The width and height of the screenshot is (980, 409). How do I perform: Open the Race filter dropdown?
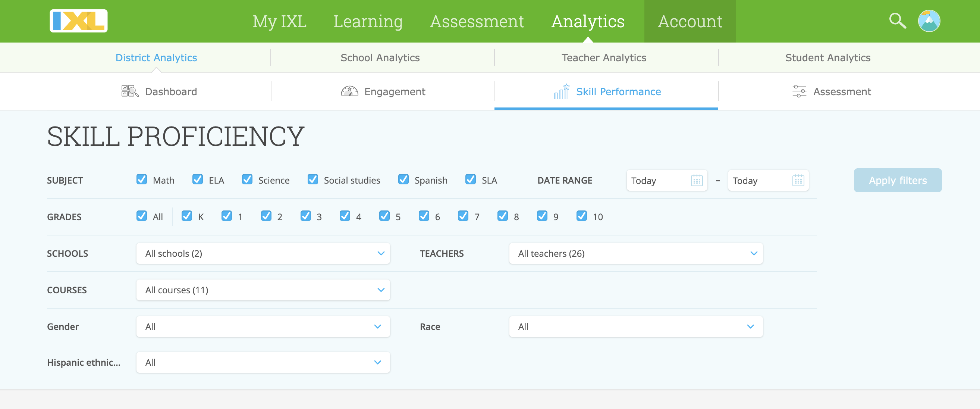636,327
